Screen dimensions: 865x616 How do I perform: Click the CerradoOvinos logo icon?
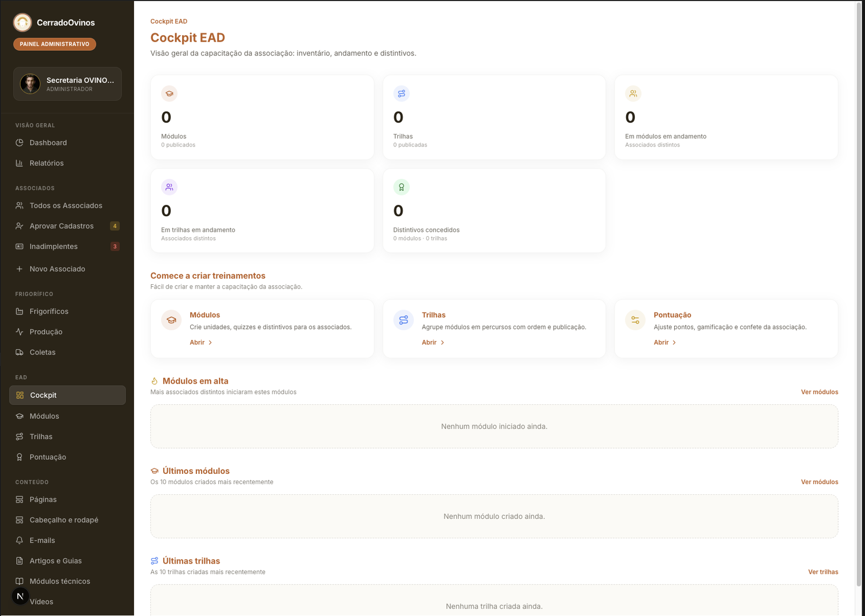point(23,23)
